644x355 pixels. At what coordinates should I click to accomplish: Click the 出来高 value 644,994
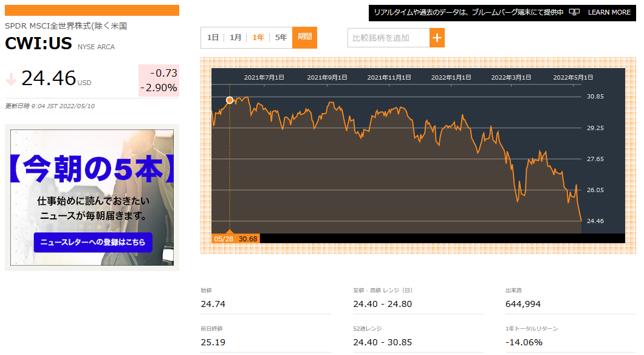523,304
